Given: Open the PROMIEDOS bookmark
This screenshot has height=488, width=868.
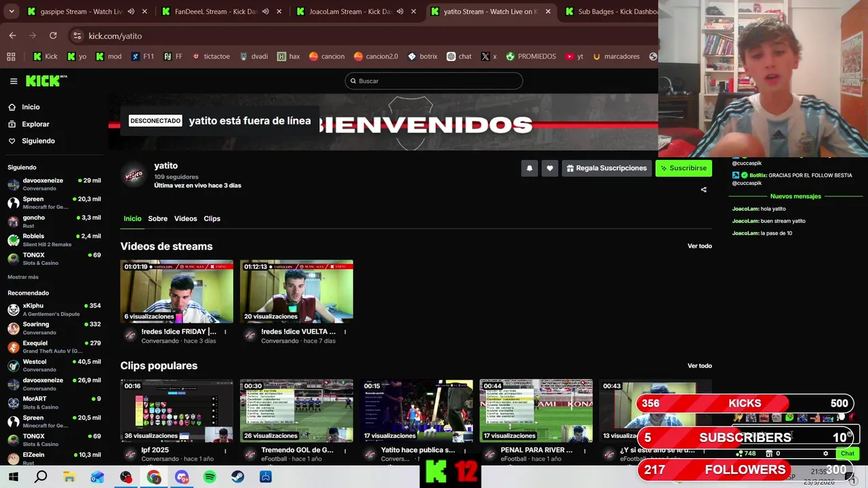Looking at the screenshot, I should click(x=531, y=56).
